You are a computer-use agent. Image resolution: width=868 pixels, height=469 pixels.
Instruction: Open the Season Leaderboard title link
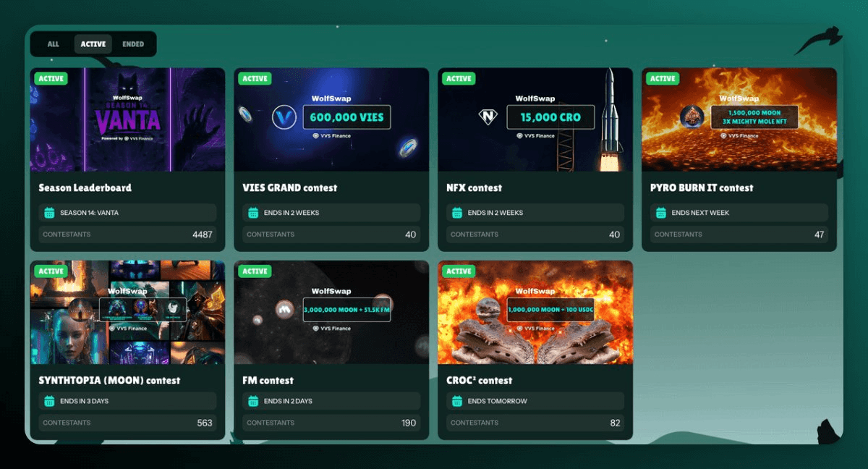tap(85, 187)
